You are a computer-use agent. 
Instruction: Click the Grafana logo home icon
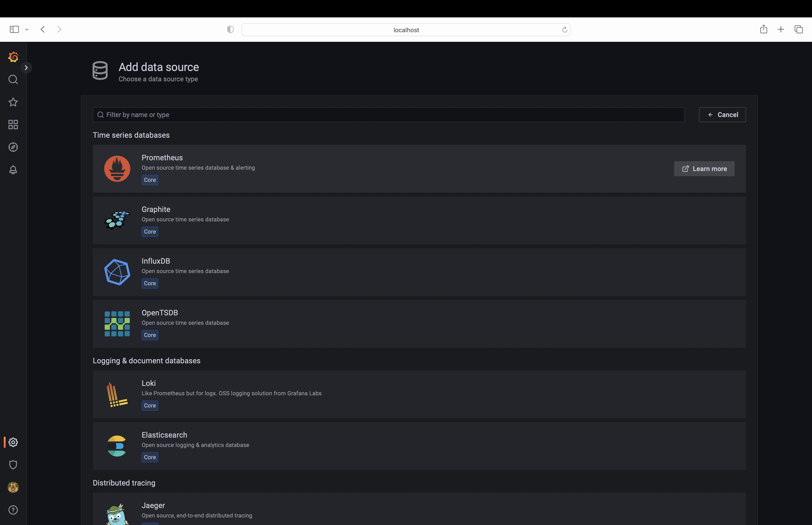click(13, 57)
